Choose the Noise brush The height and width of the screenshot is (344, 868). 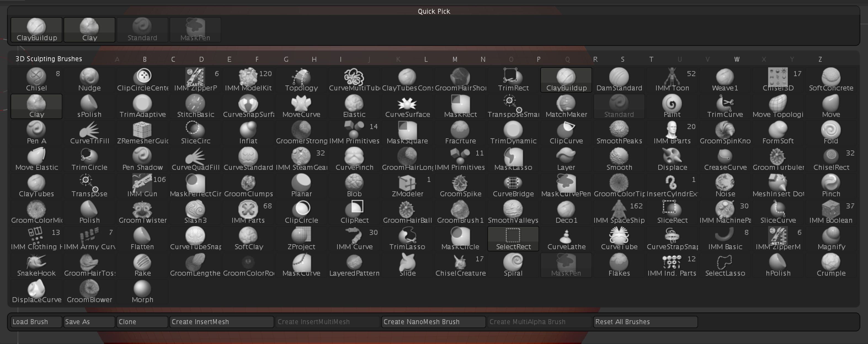pyautogui.click(x=725, y=186)
